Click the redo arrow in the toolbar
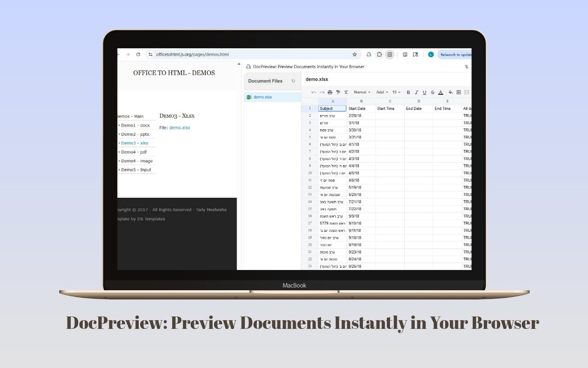Image resolution: width=588 pixels, height=368 pixels. [x=322, y=92]
